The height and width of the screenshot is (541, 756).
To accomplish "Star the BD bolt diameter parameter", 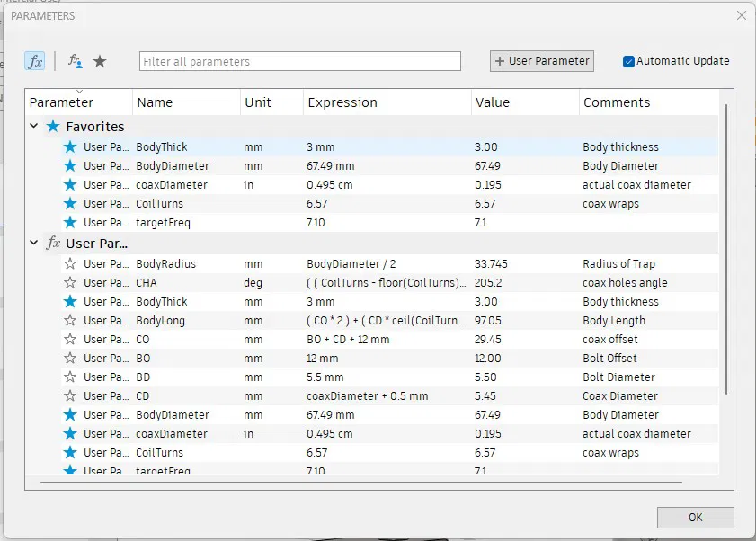I will tap(70, 377).
